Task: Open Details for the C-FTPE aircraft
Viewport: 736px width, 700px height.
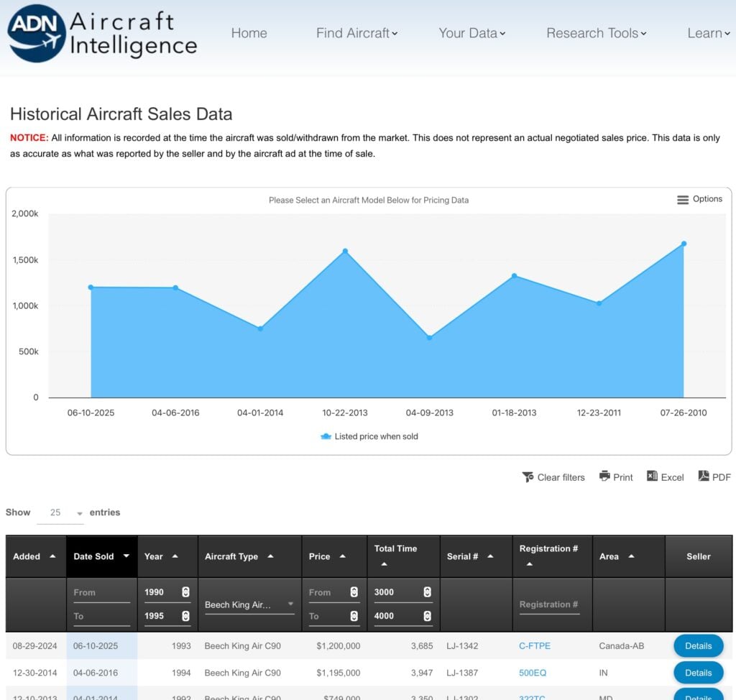Action: click(x=698, y=646)
